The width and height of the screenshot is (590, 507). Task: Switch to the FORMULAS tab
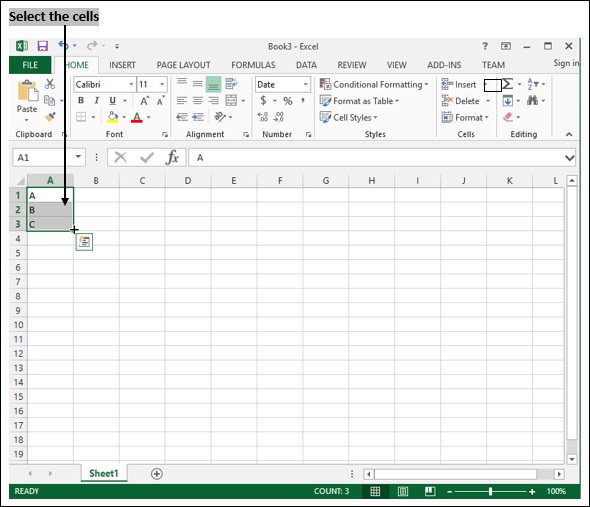pos(253,65)
